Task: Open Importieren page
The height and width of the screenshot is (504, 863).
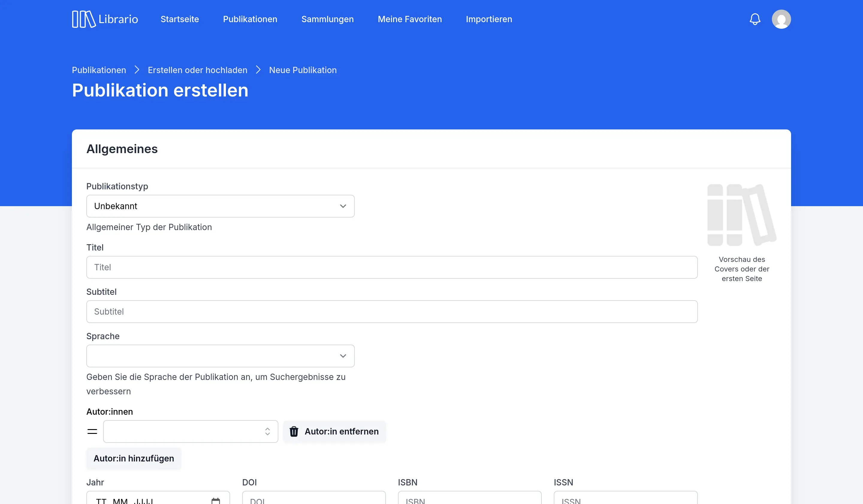Action: tap(489, 19)
